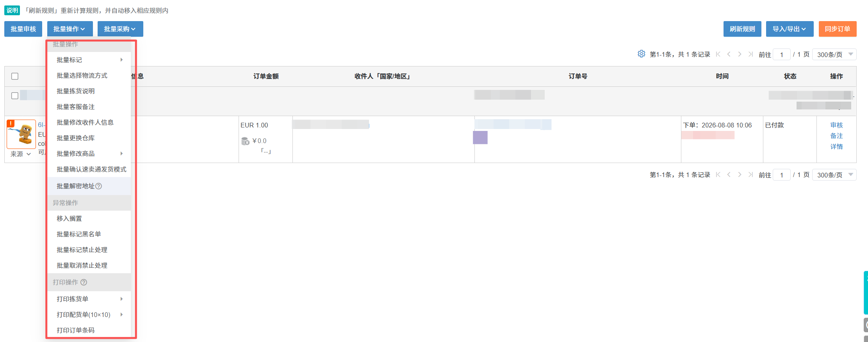Click the 刷新规则 button

coord(742,29)
